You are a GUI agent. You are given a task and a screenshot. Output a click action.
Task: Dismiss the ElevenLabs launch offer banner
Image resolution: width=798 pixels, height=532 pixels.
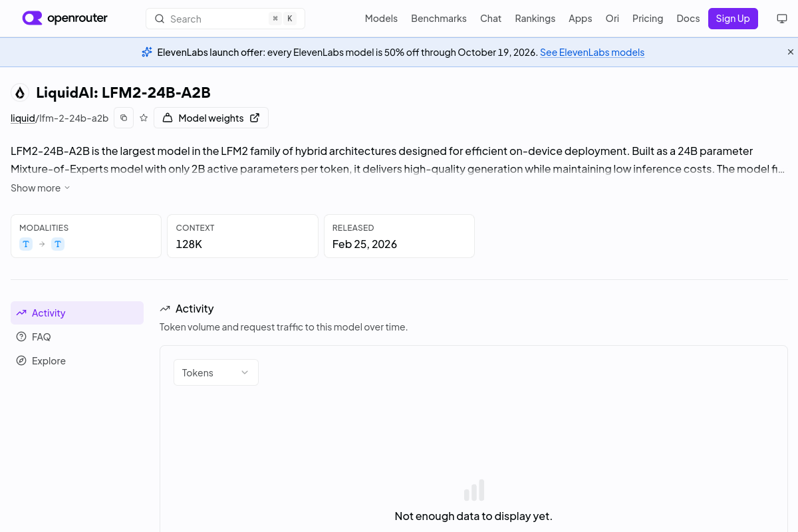(791, 52)
